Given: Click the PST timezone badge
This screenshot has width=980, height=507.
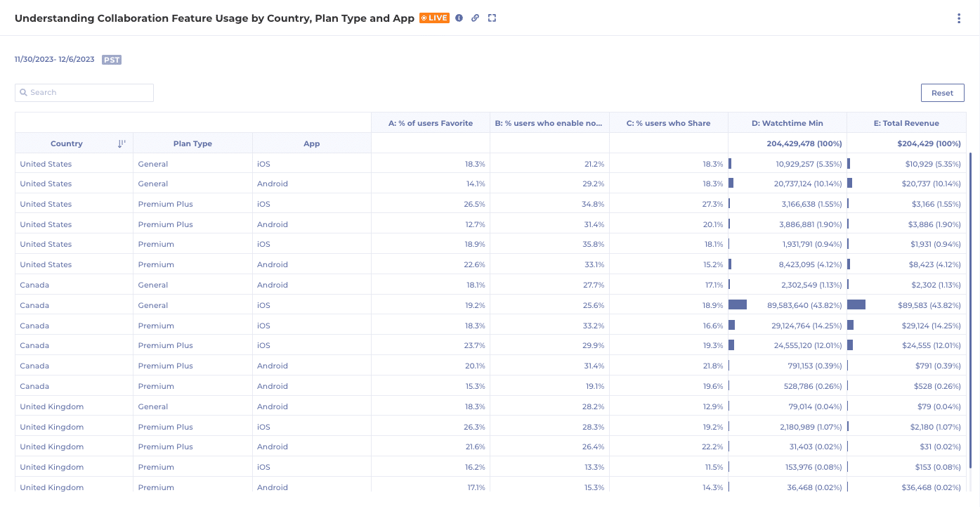Looking at the screenshot, I should click(x=111, y=60).
